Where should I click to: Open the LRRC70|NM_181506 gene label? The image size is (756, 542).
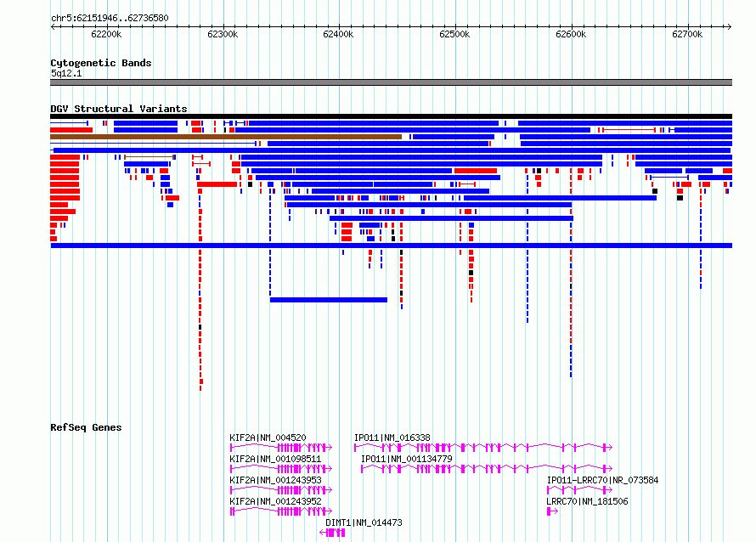587,501
